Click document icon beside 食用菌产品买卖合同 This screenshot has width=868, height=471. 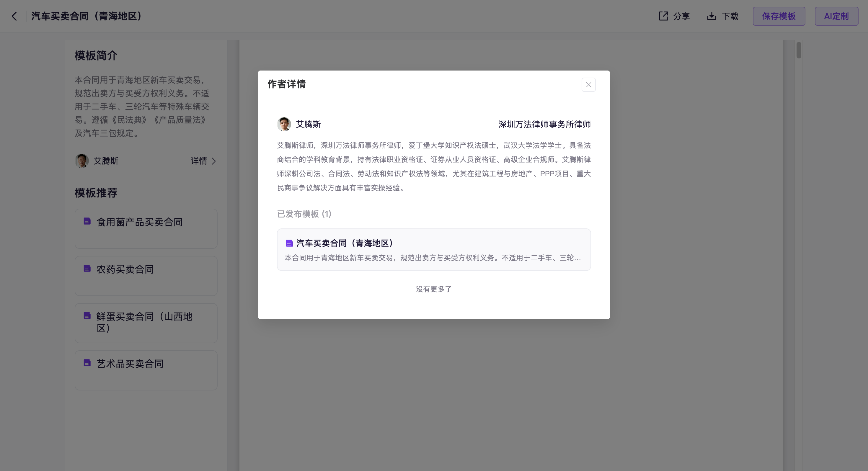pos(87,221)
